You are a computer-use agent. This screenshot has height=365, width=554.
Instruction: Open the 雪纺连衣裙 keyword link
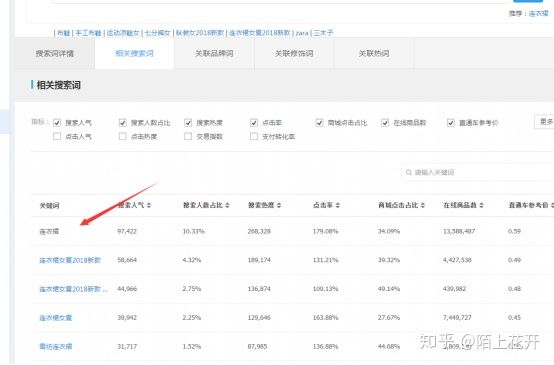(55, 346)
